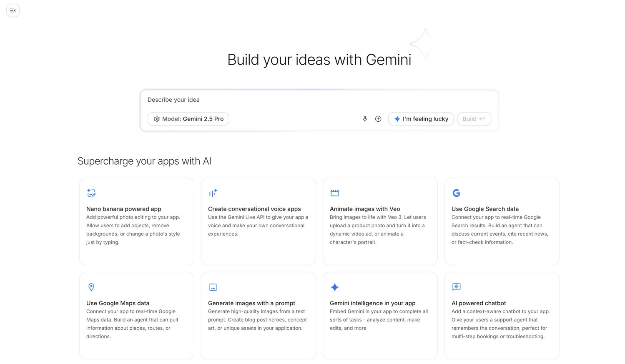Click the microphone voice input icon
This screenshot has height=364, width=625.
(x=365, y=119)
